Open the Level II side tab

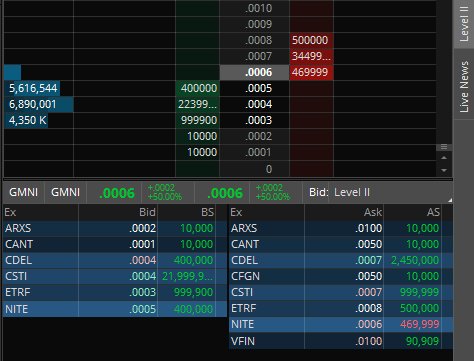464,23
